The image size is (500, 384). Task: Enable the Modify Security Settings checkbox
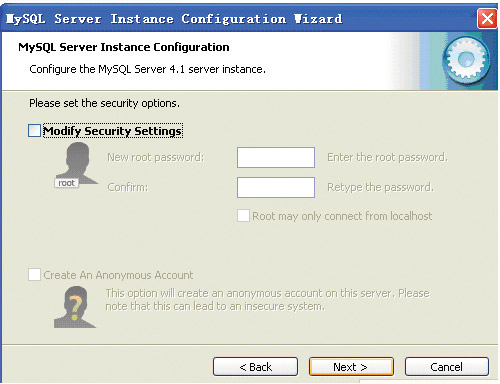point(34,131)
